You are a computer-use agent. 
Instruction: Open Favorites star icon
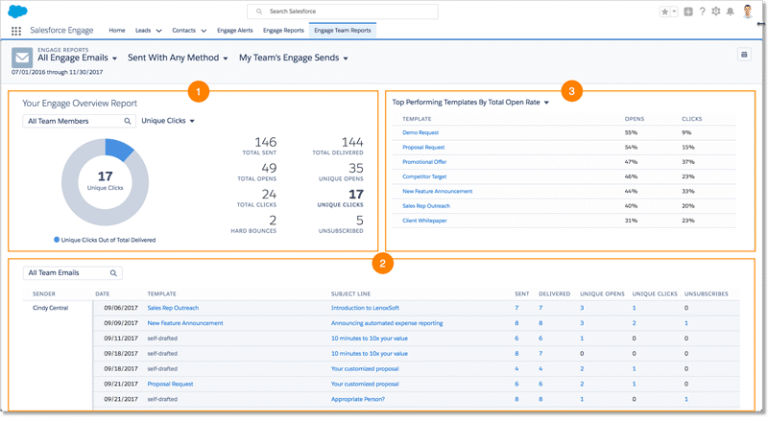665,12
